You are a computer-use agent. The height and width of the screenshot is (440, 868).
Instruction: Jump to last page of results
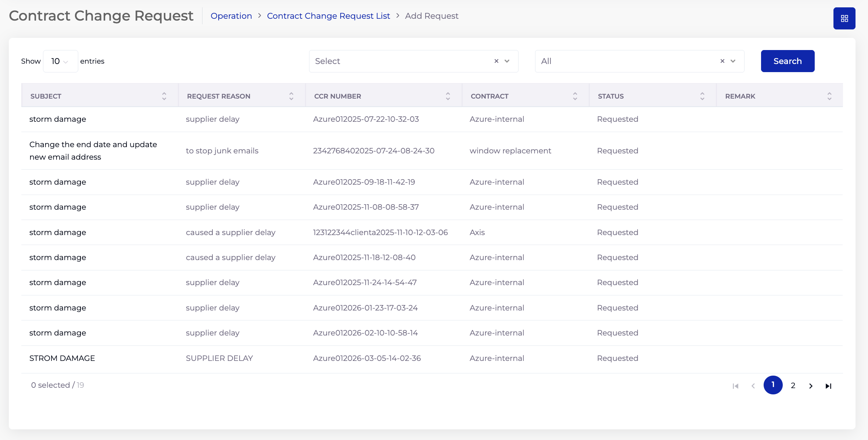tap(828, 386)
